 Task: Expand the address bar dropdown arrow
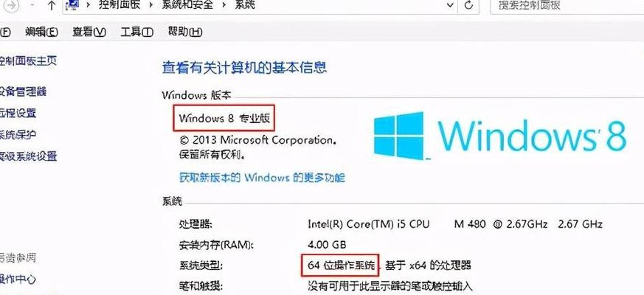(451, 5)
